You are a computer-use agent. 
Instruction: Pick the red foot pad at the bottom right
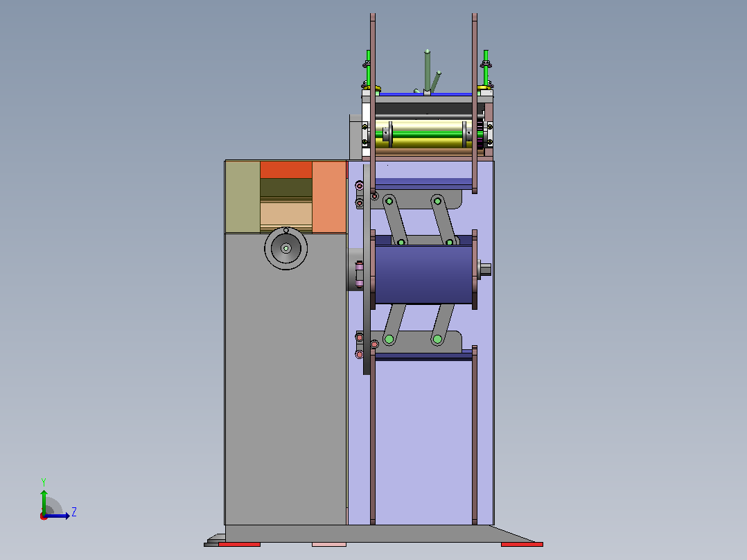522,544
